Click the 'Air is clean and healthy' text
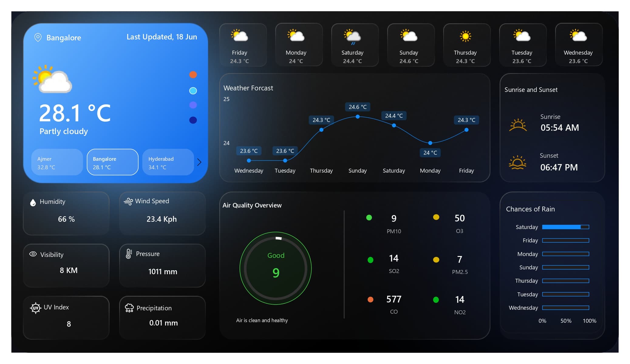Viewport: 630px width, 364px height. [x=262, y=320]
